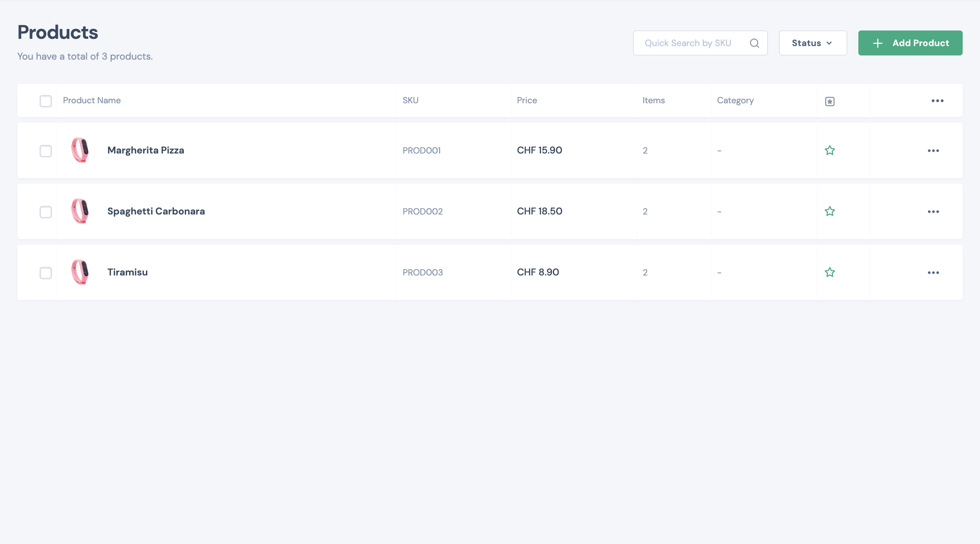980x544 pixels.
Task: Click the Spaghetti Carbonara product thumbnail
Action: coord(80,211)
